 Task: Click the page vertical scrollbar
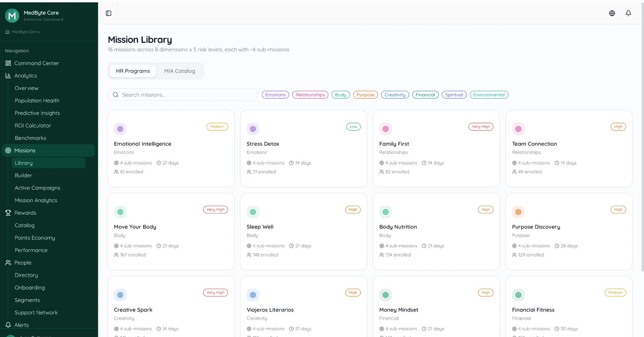tap(642, 138)
